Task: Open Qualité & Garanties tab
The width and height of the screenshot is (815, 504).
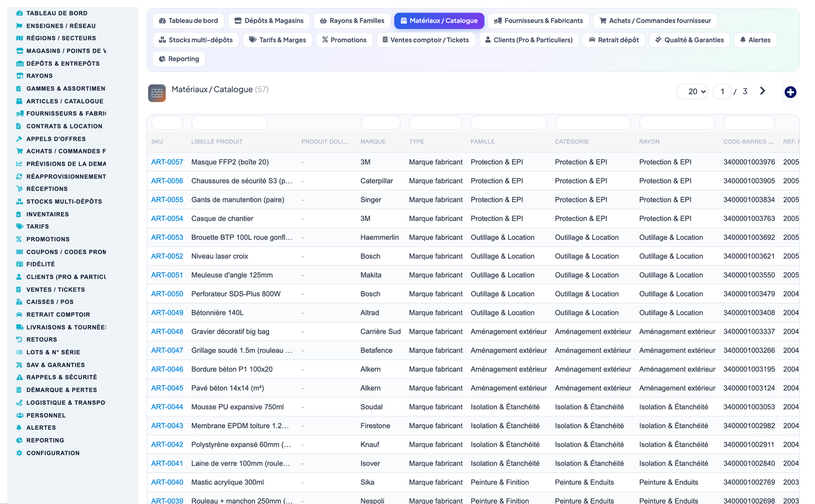Action: 689,40
